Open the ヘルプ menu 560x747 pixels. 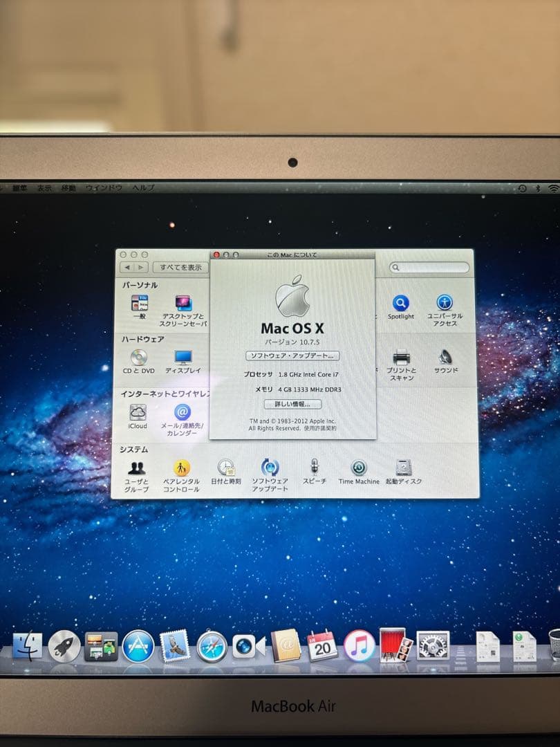[x=143, y=187]
